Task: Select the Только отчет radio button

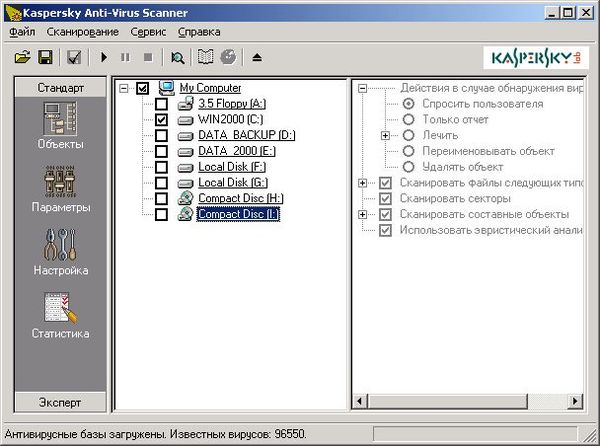Action: [x=409, y=119]
